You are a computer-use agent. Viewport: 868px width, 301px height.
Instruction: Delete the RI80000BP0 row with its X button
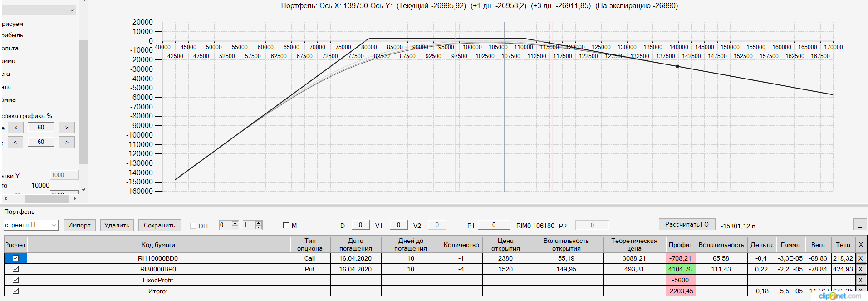click(x=860, y=269)
